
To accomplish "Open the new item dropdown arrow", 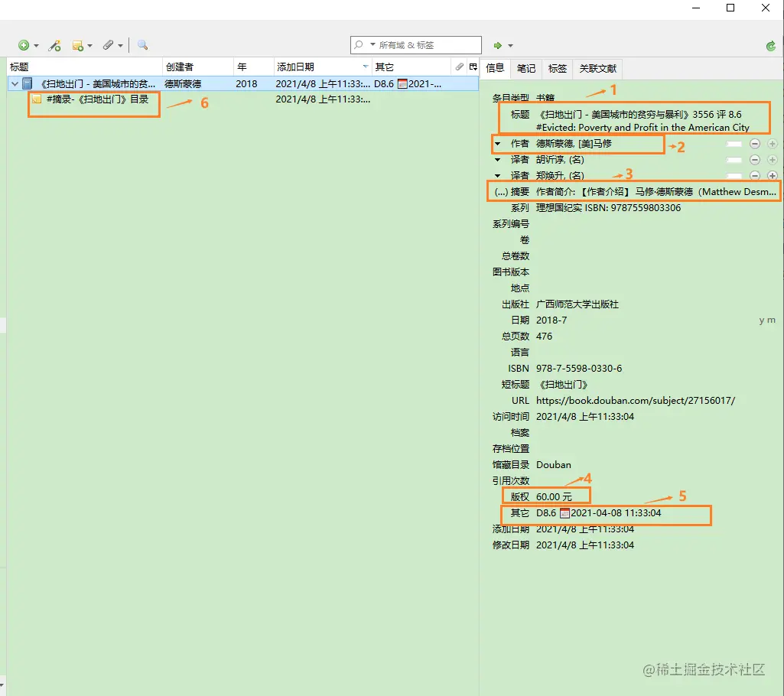I will 37,44.
